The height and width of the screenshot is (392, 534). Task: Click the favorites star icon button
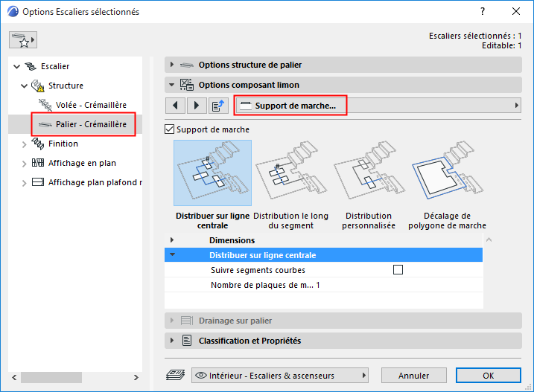pyautogui.click(x=22, y=39)
